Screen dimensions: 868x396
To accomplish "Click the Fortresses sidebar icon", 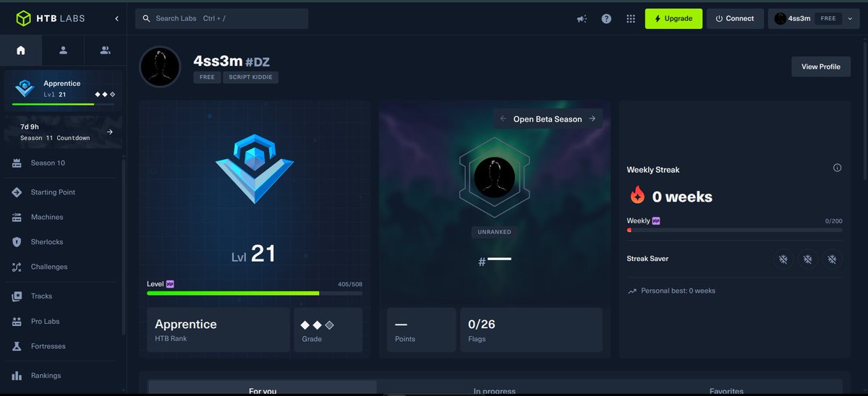I will [17, 347].
